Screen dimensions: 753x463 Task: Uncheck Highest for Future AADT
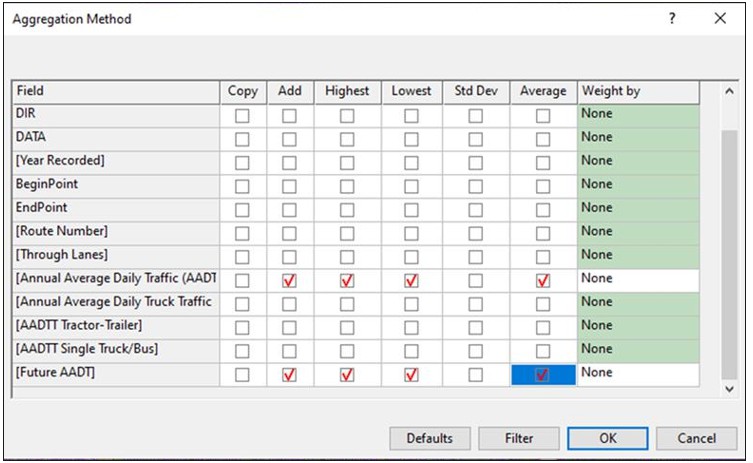(x=347, y=373)
